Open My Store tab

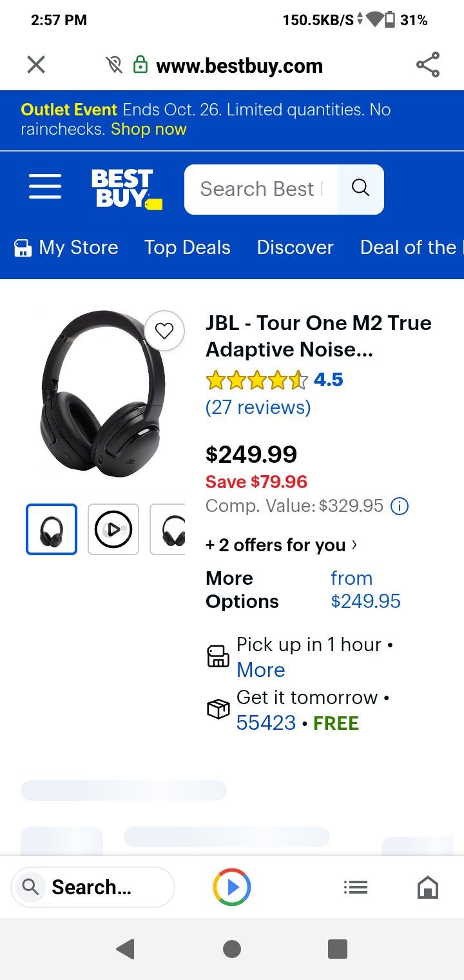pyautogui.click(x=66, y=248)
